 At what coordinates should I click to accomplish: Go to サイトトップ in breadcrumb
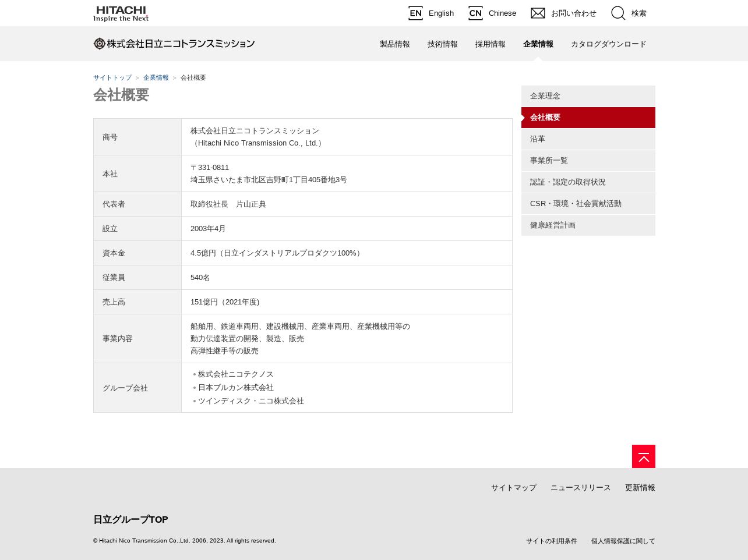pyautogui.click(x=112, y=77)
